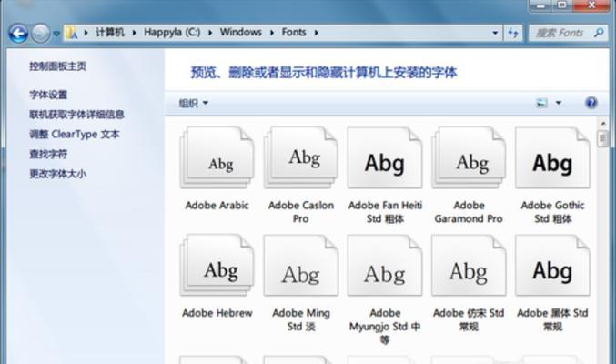Viewport: 616px width, 364px height.
Task: Click the scrollbar up arrow
Action: tap(603, 124)
